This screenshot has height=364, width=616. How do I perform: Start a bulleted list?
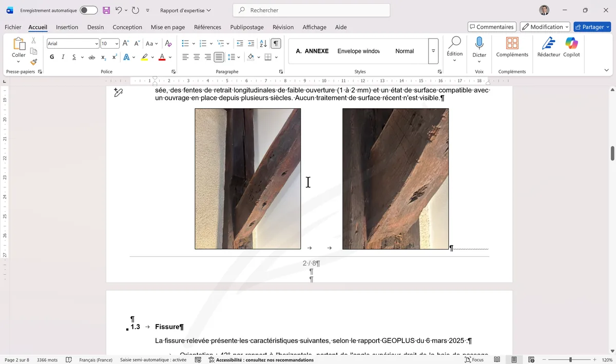point(185,44)
